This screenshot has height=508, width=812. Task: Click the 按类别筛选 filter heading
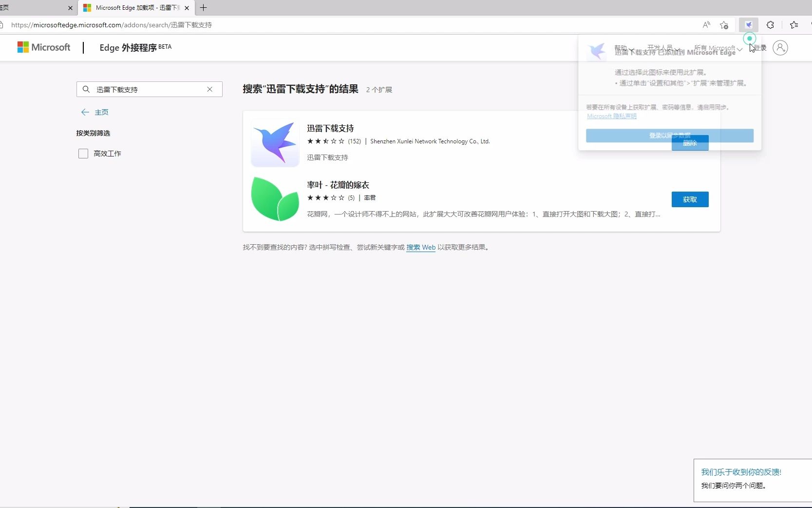(x=93, y=133)
